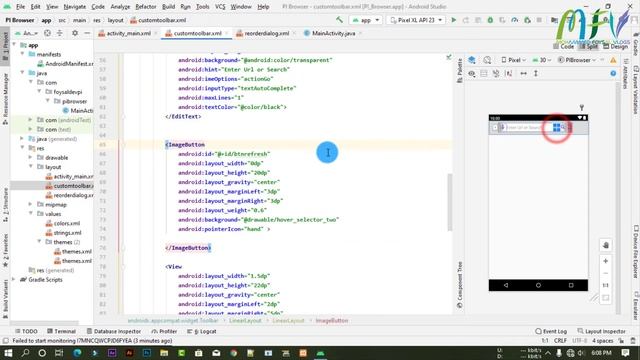The height and width of the screenshot is (360, 640).
Task: Open the PiBrowser theme dropdown
Action: (577, 60)
